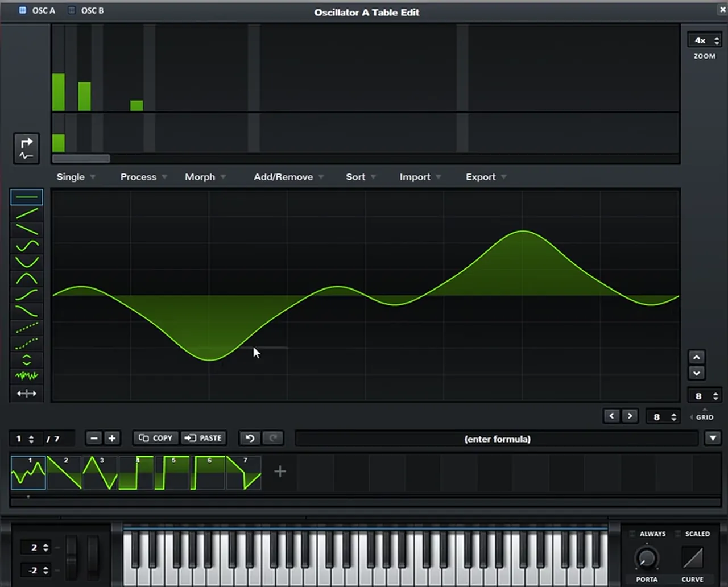This screenshot has height=587, width=728.
Task: Select the horizontal stretch arrows tool
Action: pyautogui.click(x=27, y=393)
